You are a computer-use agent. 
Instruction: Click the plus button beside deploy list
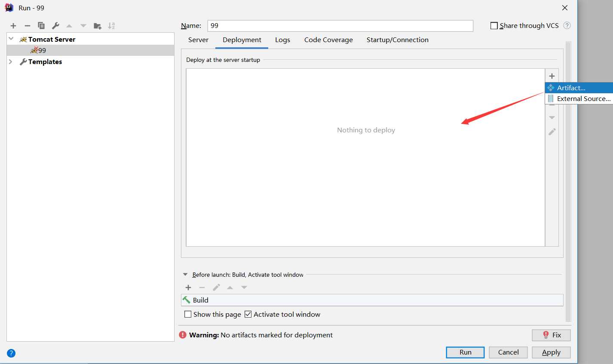(x=552, y=76)
